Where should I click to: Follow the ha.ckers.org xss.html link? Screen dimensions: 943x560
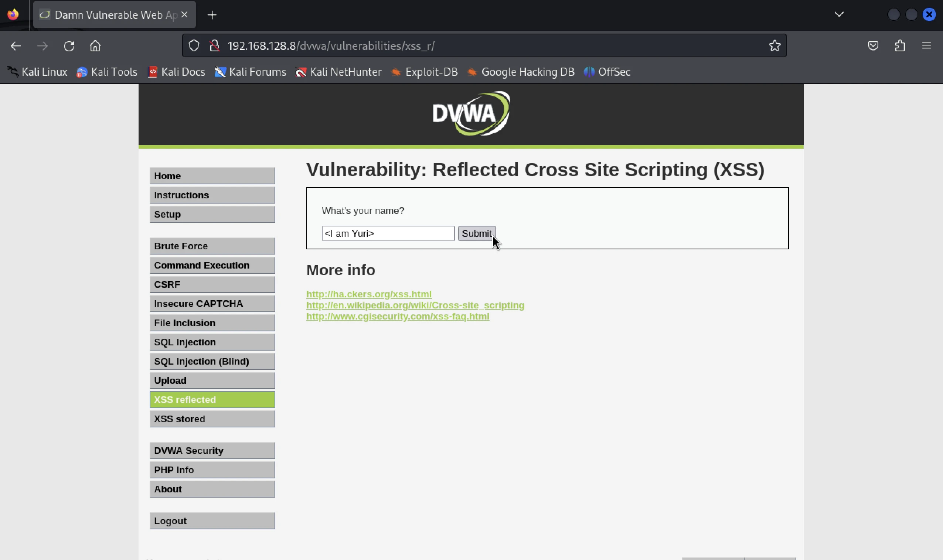click(x=369, y=294)
